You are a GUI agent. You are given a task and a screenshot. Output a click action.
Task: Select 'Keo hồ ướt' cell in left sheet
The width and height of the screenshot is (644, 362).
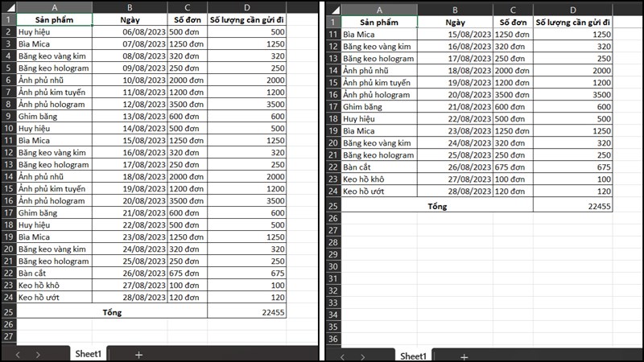pyautogui.click(x=54, y=297)
